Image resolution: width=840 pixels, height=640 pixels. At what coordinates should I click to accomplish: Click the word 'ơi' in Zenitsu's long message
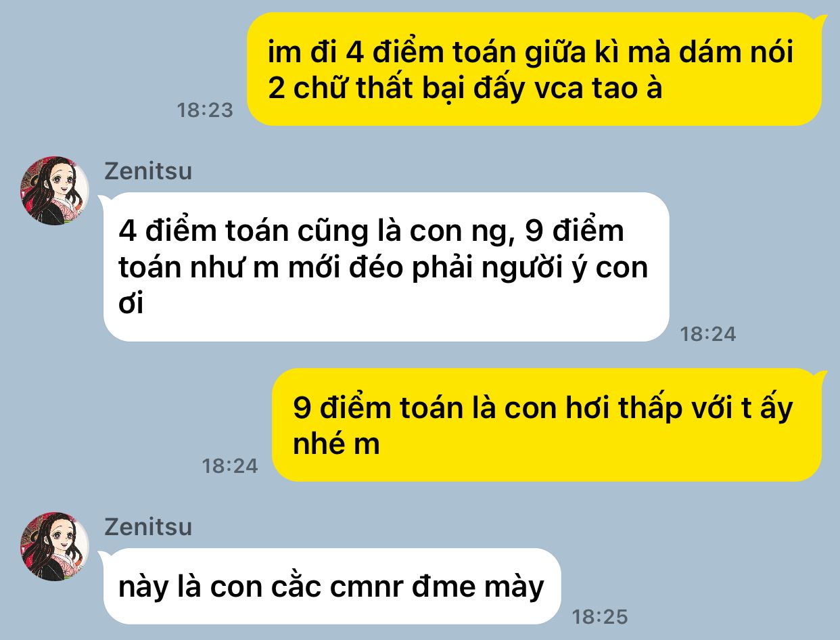(131, 305)
